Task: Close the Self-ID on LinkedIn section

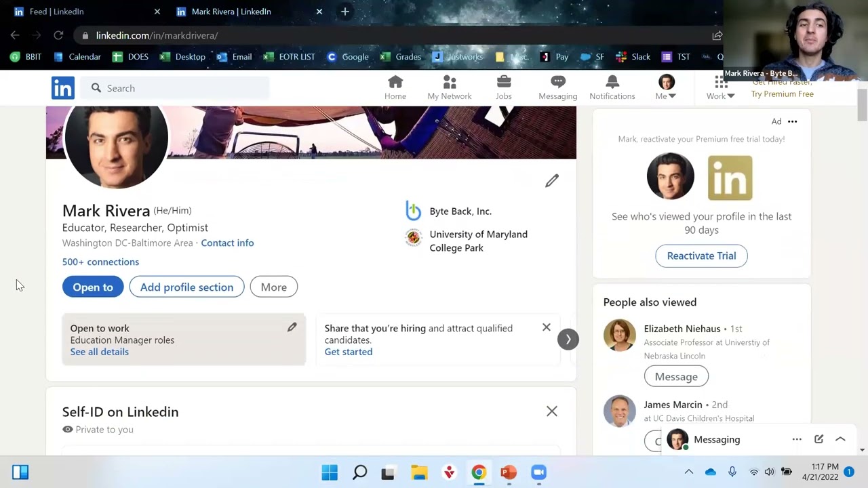Action: (x=552, y=411)
